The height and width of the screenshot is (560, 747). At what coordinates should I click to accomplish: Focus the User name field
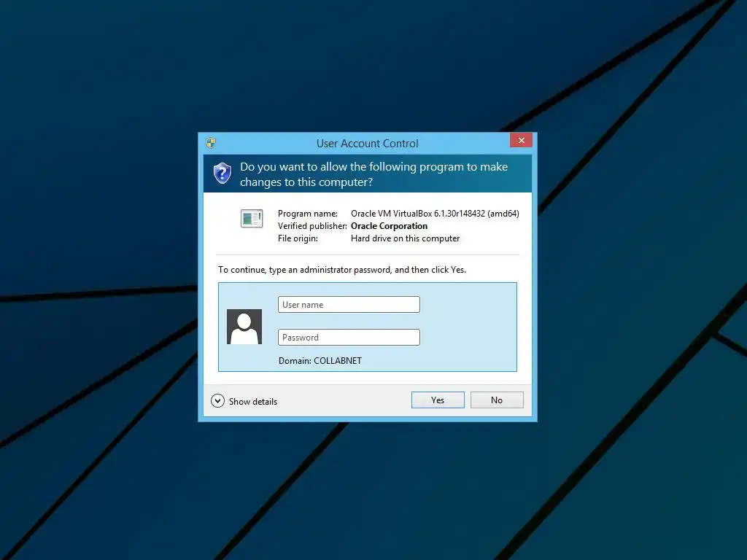click(x=349, y=305)
